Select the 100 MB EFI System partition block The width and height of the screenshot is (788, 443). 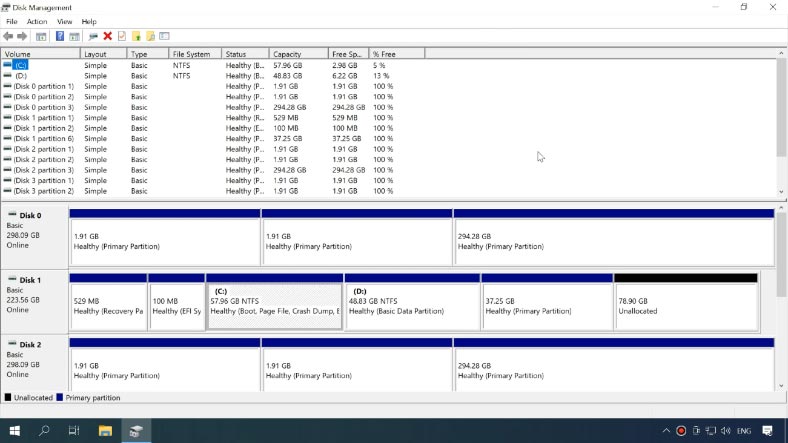click(176, 302)
